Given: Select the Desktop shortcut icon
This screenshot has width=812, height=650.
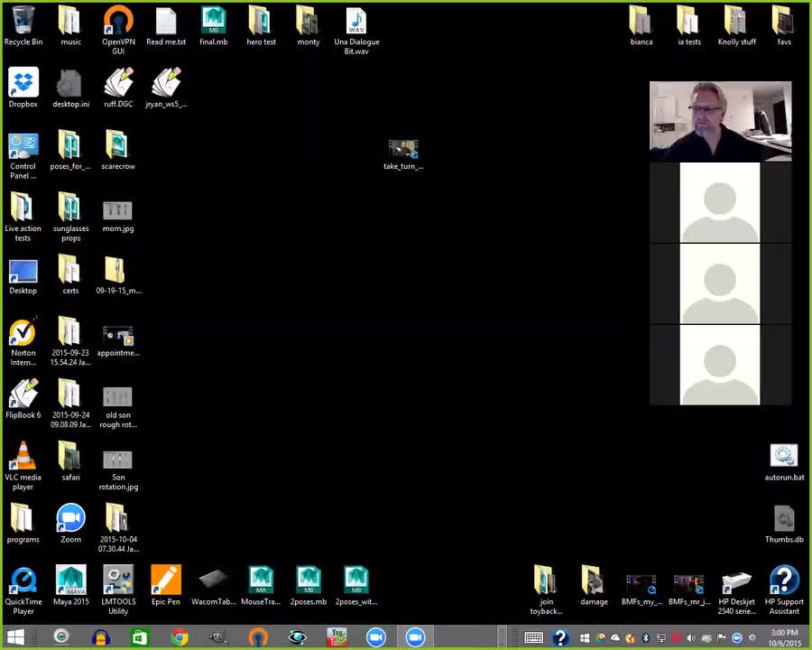Looking at the screenshot, I should tap(23, 275).
